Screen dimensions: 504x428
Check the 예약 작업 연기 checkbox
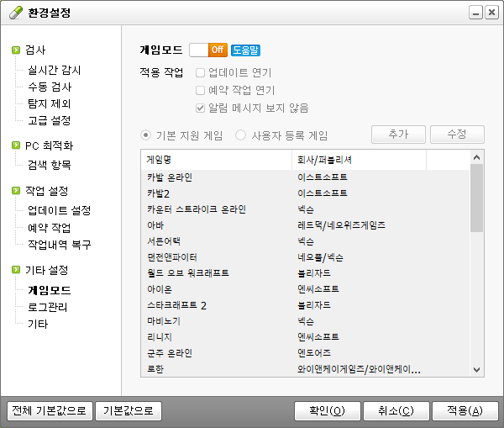[x=200, y=91]
